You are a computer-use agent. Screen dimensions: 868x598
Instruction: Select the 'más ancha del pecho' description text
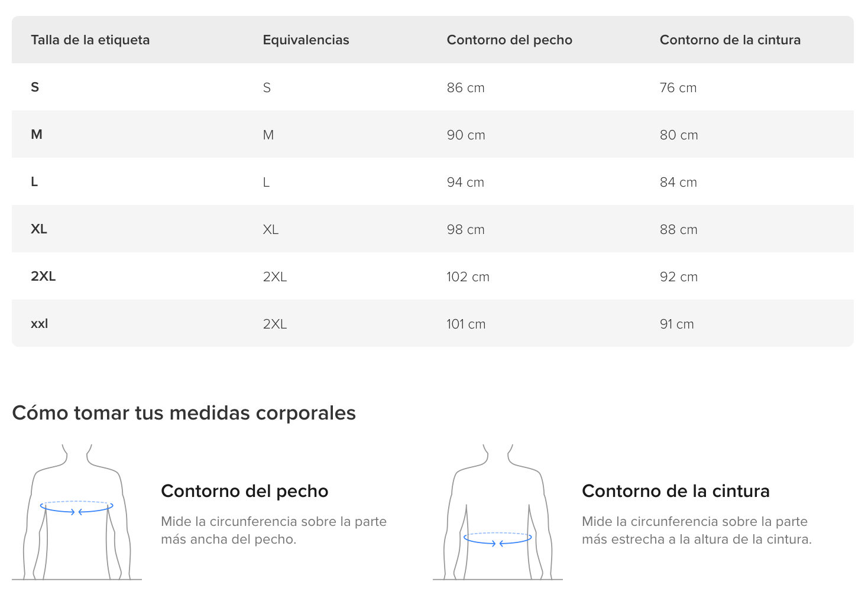228,539
